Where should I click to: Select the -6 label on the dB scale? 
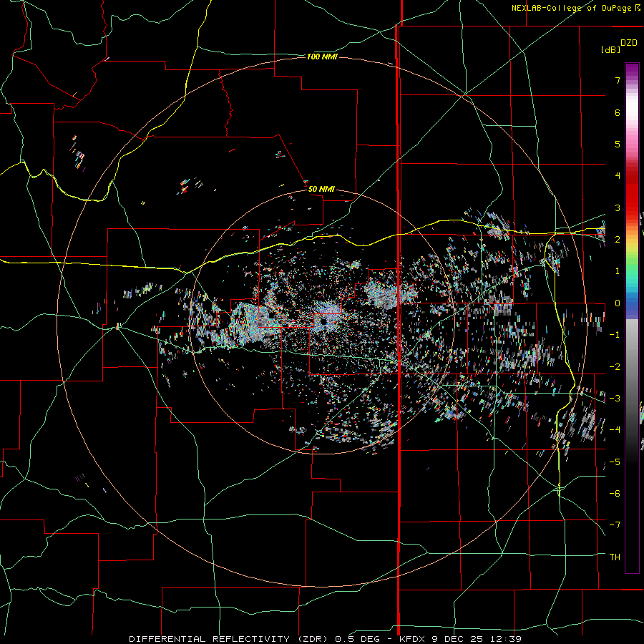click(x=615, y=494)
